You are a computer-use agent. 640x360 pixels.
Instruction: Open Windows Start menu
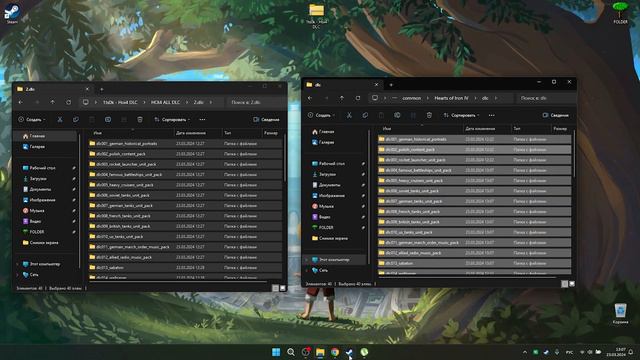[276, 352]
